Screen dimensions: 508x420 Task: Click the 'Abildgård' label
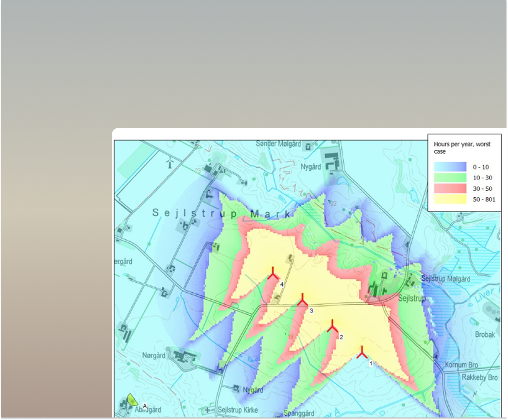pos(148,410)
